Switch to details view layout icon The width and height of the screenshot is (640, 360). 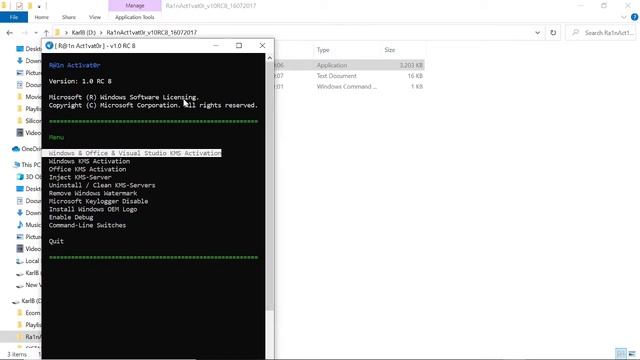(621, 353)
